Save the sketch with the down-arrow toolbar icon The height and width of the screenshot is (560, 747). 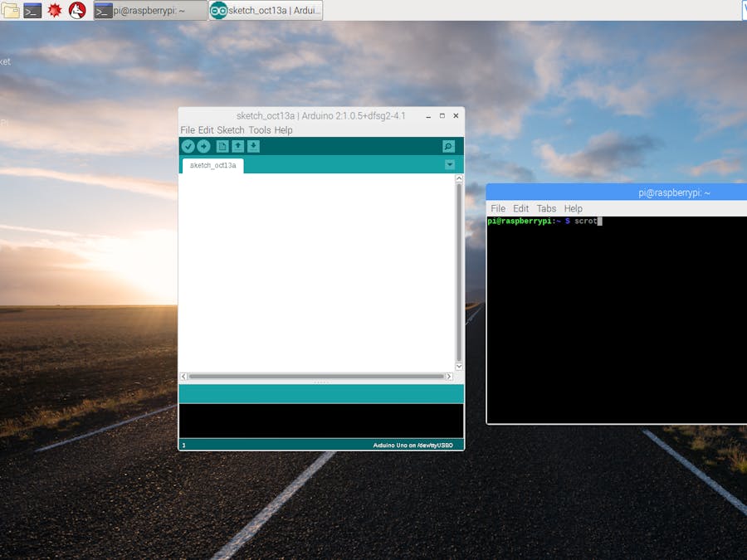click(252, 146)
